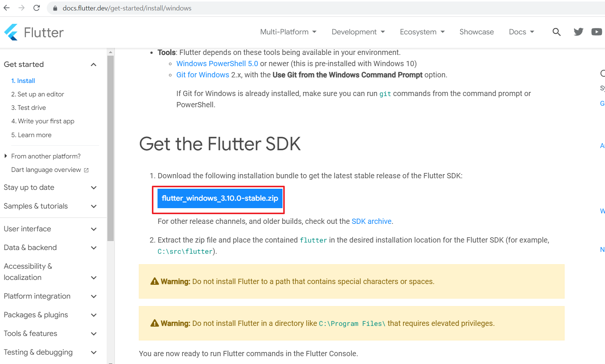The width and height of the screenshot is (605, 364).
Task: Click C:\Program Files\ code text
Action: [352, 324]
